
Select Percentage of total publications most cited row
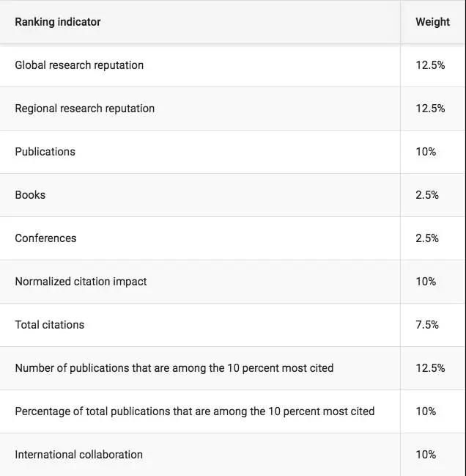click(233, 411)
